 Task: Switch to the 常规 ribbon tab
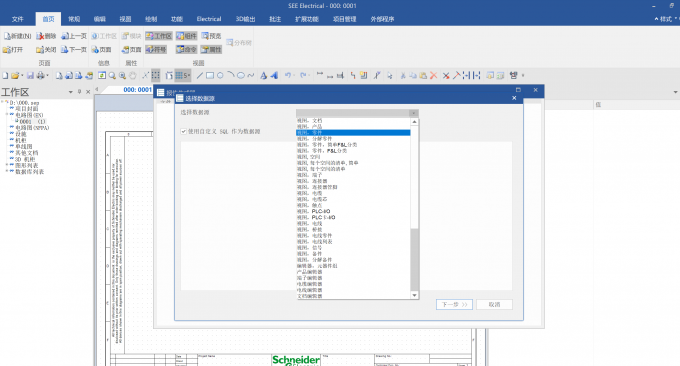pyautogui.click(x=74, y=19)
